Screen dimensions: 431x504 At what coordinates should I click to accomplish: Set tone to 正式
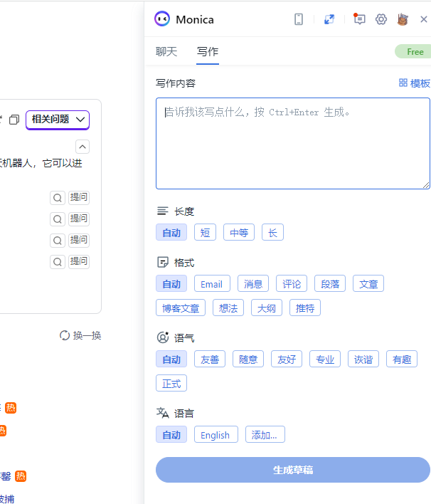click(x=171, y=383)
